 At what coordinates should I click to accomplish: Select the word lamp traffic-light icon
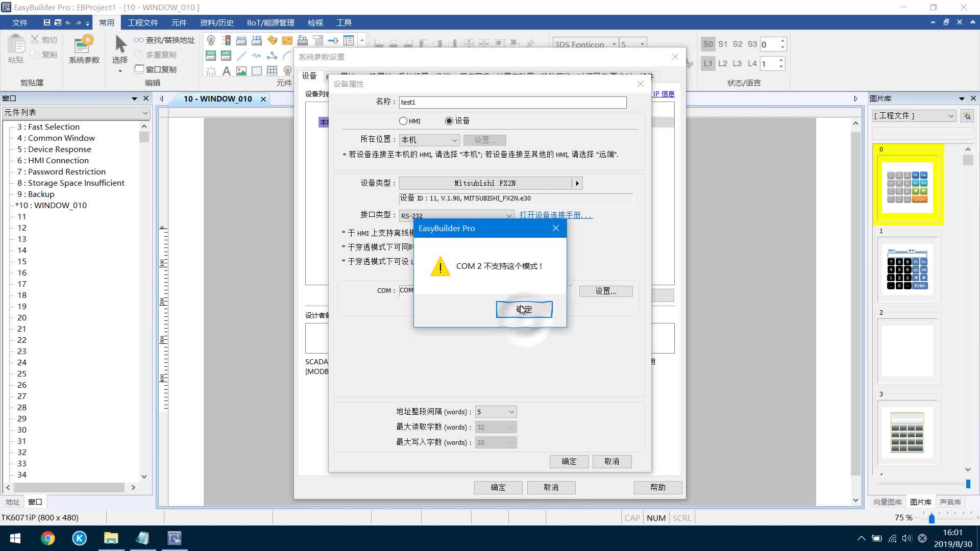coord(226,40)
